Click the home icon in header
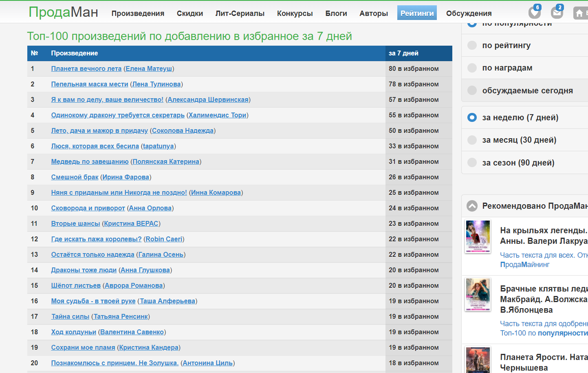 579,13
